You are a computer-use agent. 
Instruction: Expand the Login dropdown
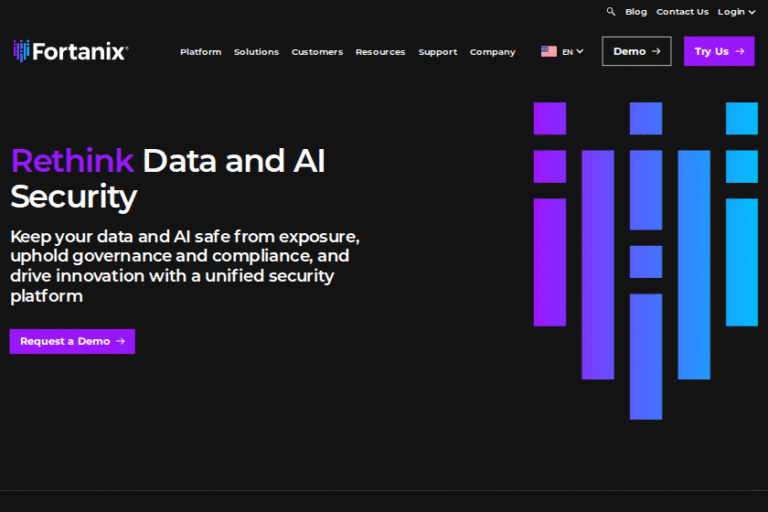[x=736, y=12]
